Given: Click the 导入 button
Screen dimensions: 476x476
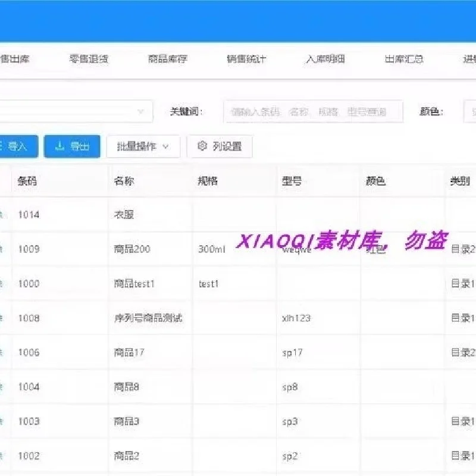Looking at the screenshot, I should point(18,146).
